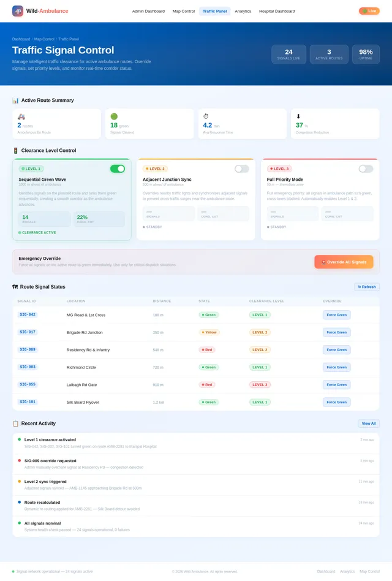This screenshot has width=392, height=581.
Task: Click the green circle icon in Signals Cleared card
Action: pyautogui.click(x=114, y=116)
